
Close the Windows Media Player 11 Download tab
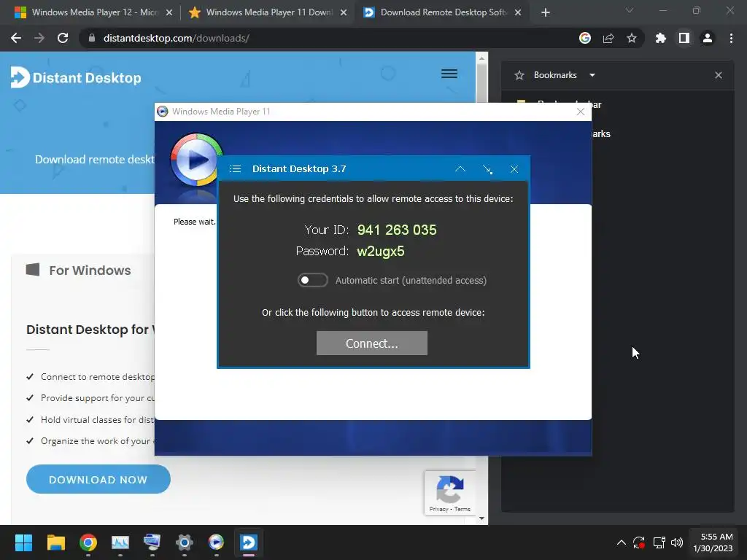344,12
